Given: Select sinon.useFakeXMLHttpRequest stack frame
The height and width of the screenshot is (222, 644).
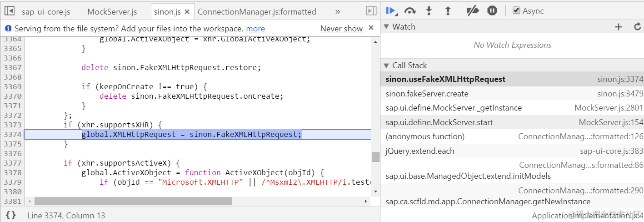Looking at the screenshot, I should click(x=512, y=79).
